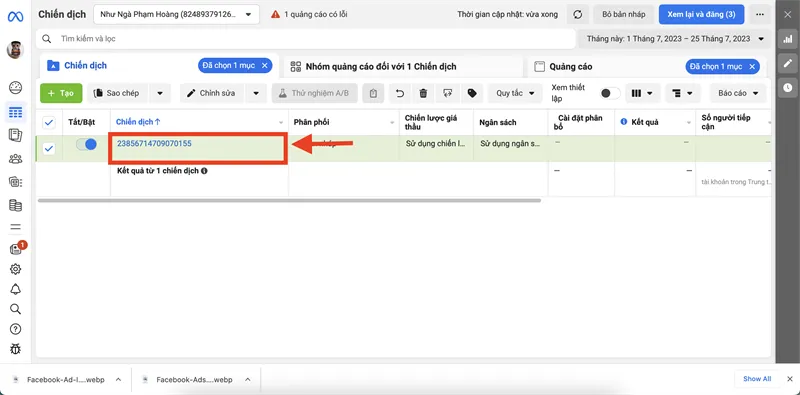
Task: Open the breakdown rows dropdown
Action: (682, 93)
